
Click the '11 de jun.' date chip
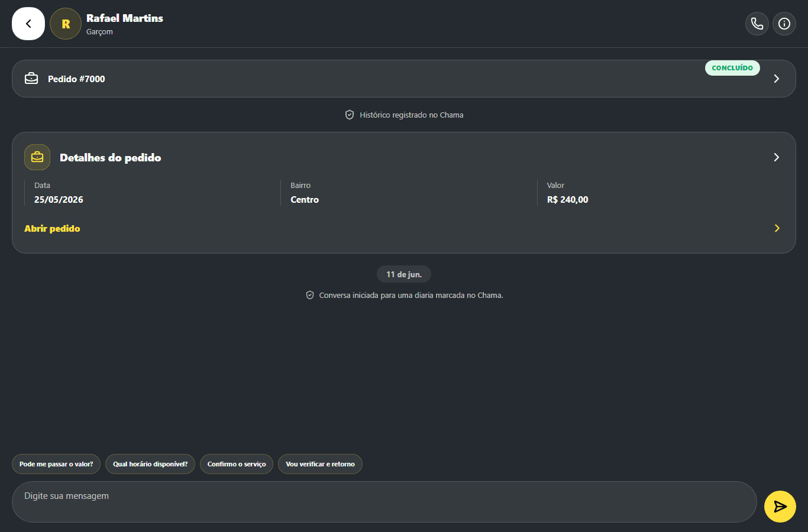404,274
